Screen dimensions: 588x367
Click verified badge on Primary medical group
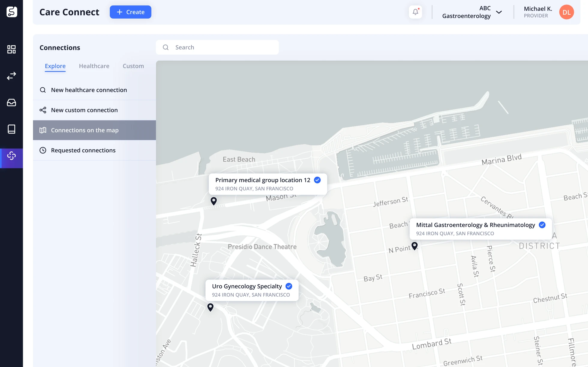coord(317,180)
